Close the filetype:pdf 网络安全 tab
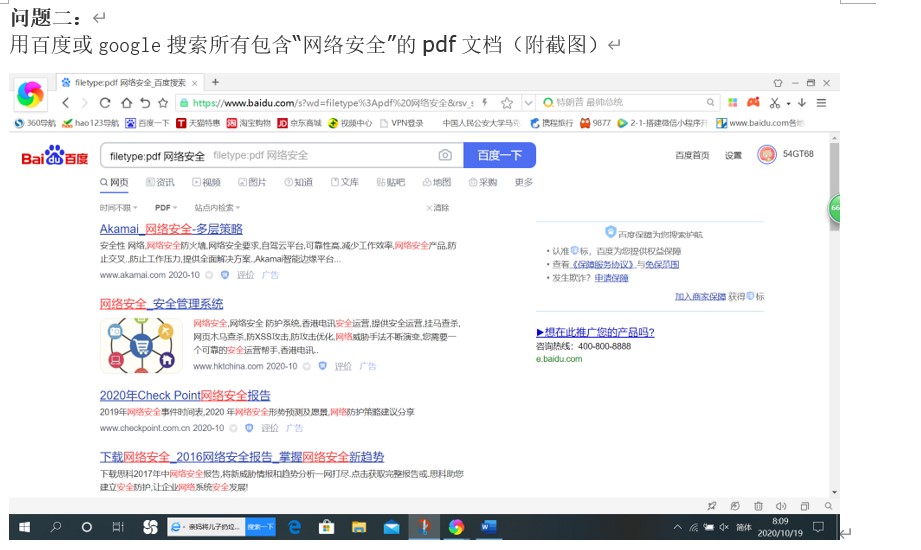The height and width of the screenshot is (550, 921). [x=194, y=83]
